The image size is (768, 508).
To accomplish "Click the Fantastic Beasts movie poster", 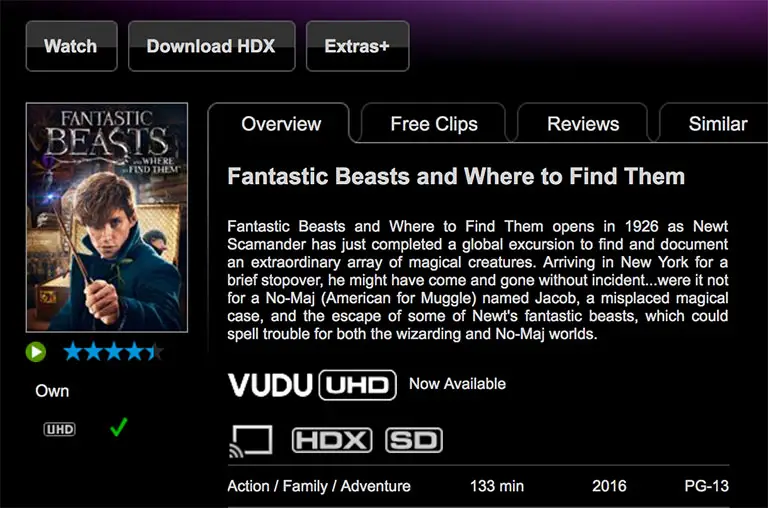I will (107, 218).
